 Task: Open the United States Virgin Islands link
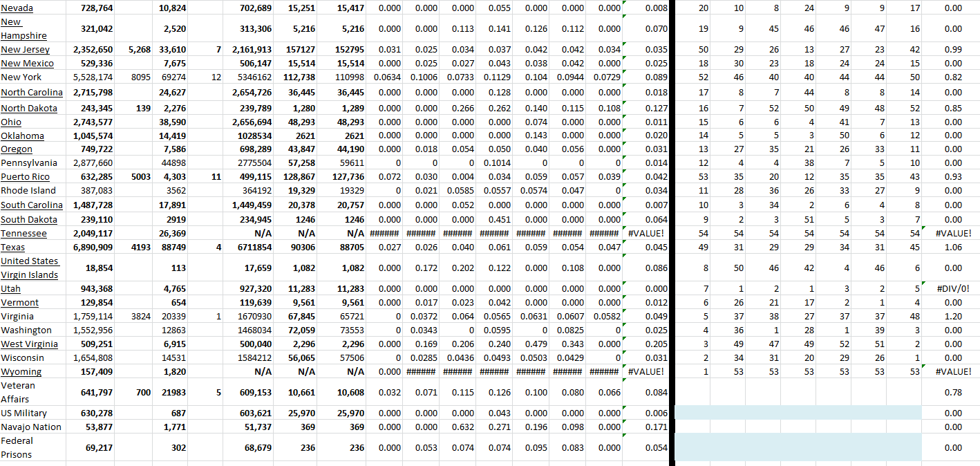pyautogui.click(x=30, y=268)
